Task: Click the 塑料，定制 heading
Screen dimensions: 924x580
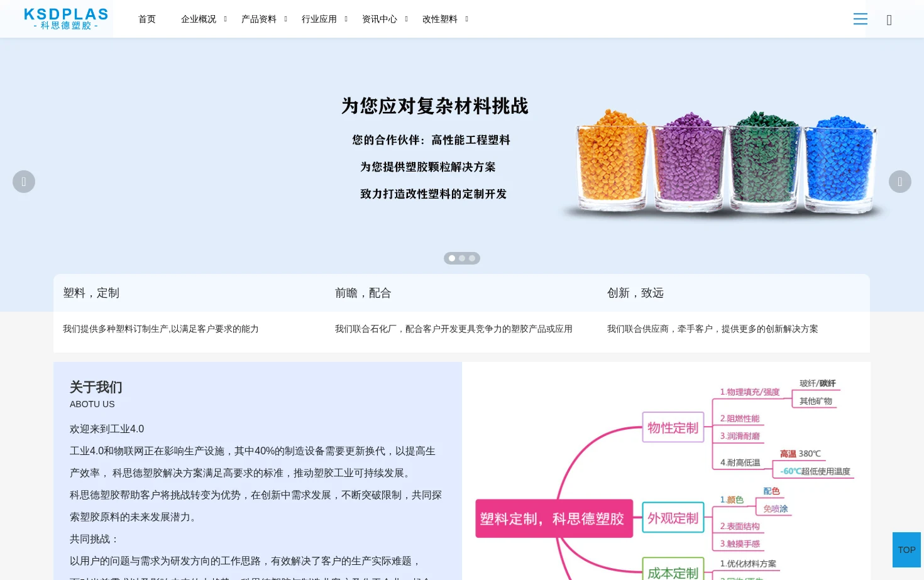Action: 91,293
